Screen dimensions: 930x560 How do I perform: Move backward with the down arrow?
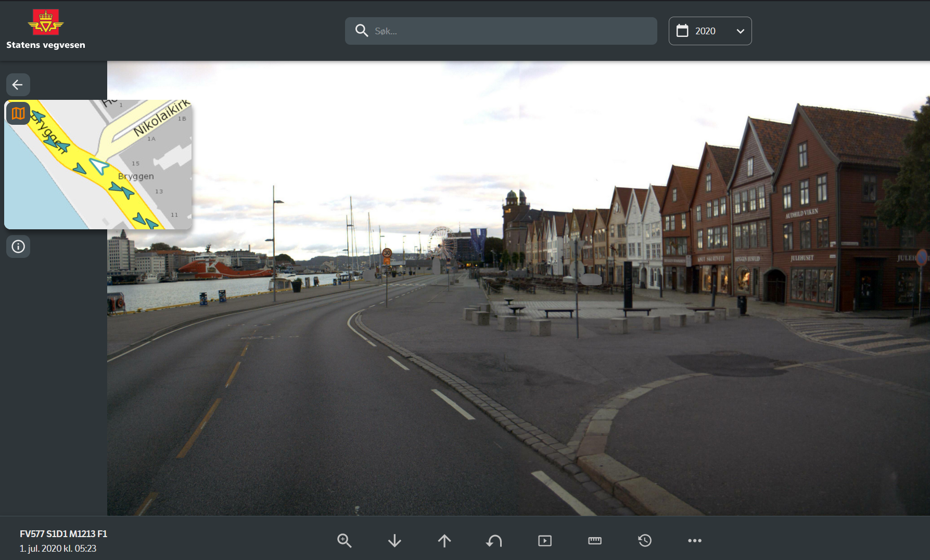(394, 541)
